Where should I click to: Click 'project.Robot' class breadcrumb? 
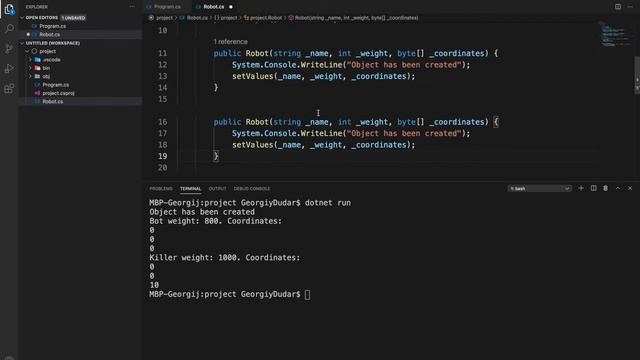[266, 18]
